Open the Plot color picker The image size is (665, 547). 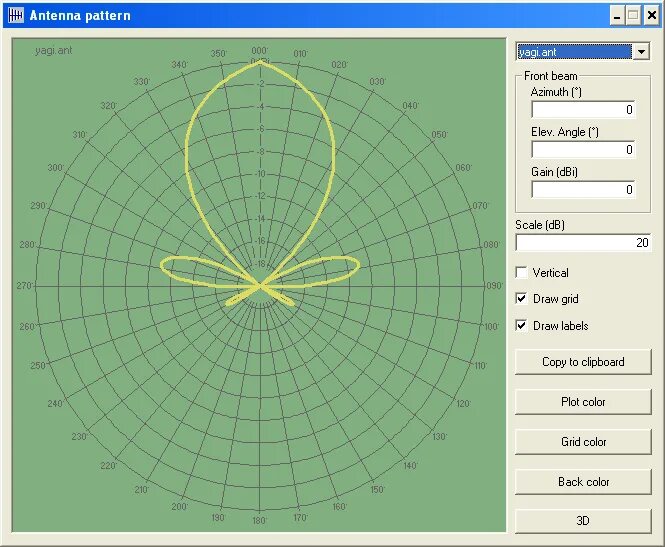583,402
